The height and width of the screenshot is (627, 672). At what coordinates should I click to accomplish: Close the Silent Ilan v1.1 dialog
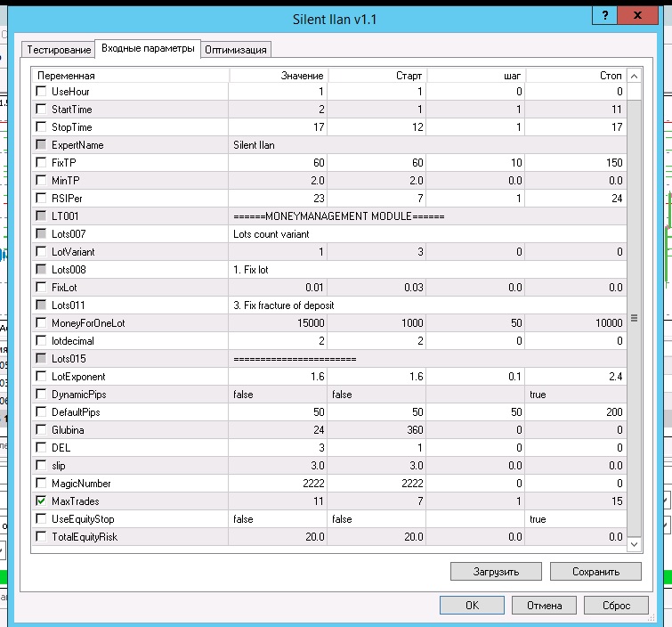click(x=637, y=15)
